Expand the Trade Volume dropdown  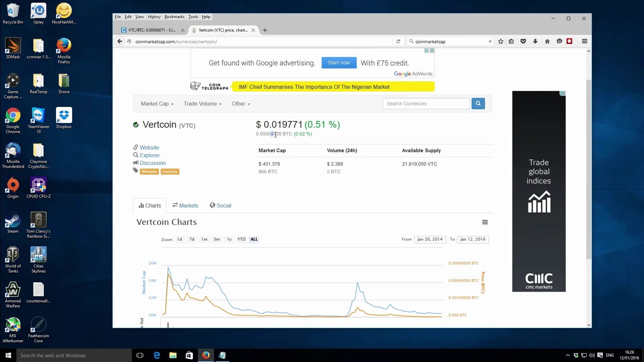(x=202, y=104)
